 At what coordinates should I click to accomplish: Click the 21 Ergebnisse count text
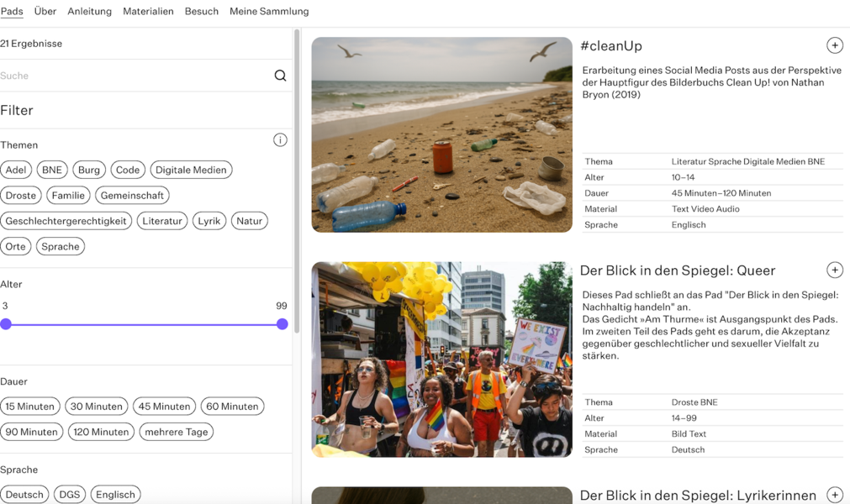click(x=31, y=44)
